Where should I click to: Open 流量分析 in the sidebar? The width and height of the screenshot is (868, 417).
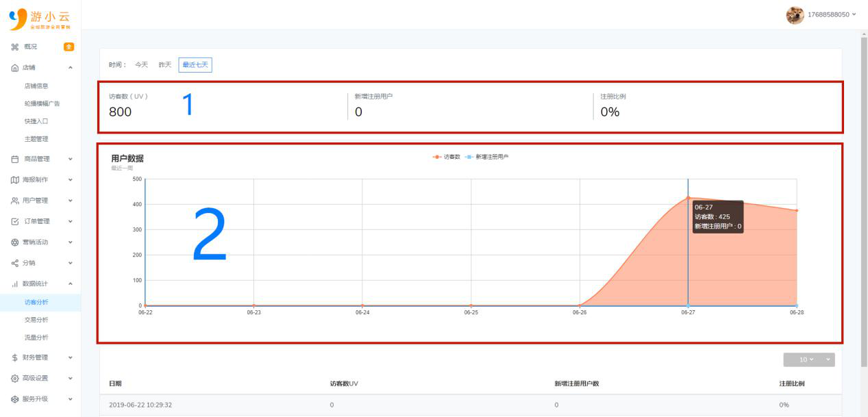pos(36,338)
